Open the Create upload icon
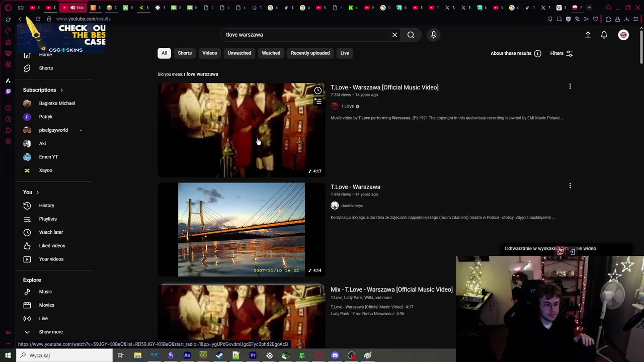The height and width of the screenshot is (362, 644). [588, 35]
